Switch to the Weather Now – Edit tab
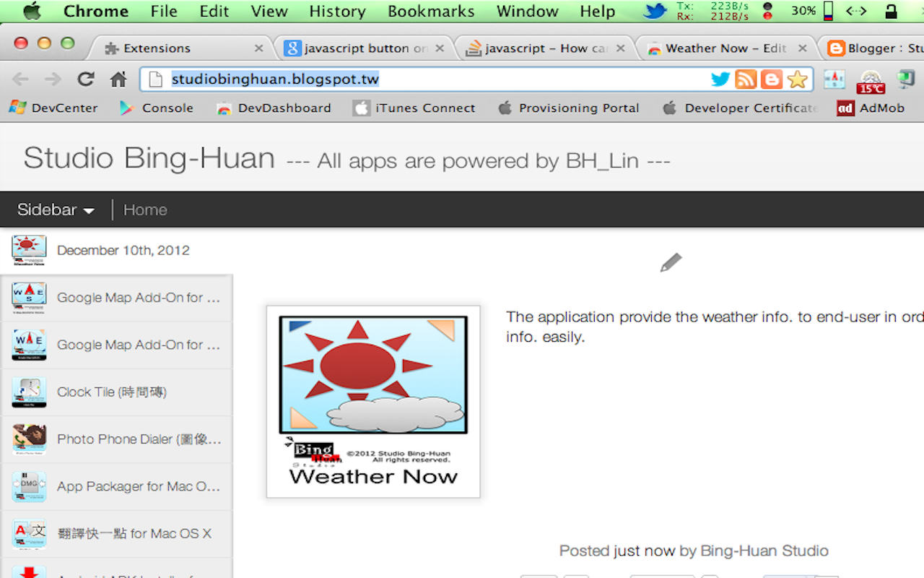 (x=725, y=48)
